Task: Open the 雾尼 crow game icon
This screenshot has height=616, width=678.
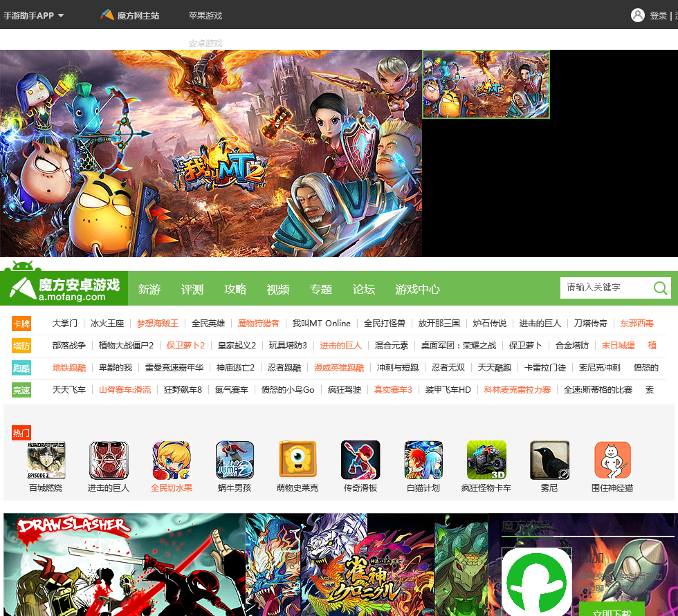Action: point(549,460)
